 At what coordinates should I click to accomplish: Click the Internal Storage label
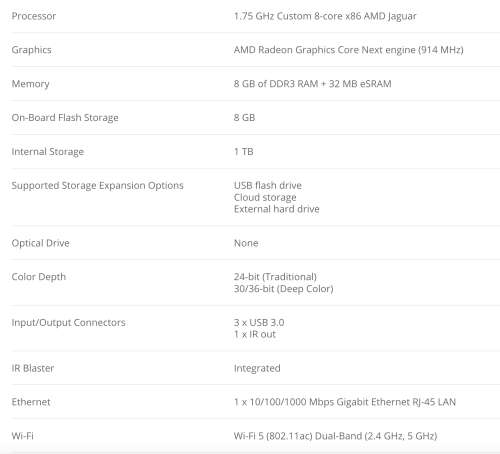pyautogui.click(x=48, y=152)
